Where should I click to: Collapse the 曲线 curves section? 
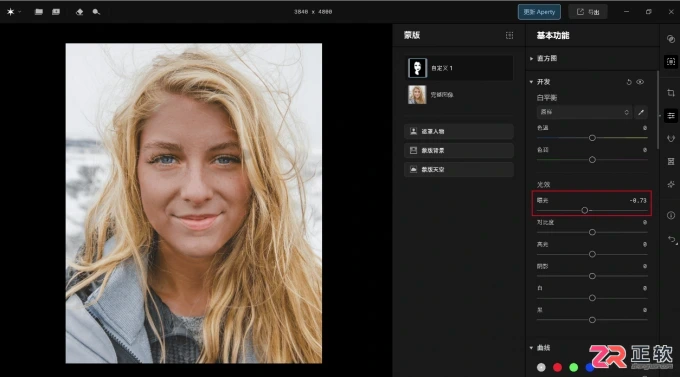pyautogui.click(x=531, y=348)
